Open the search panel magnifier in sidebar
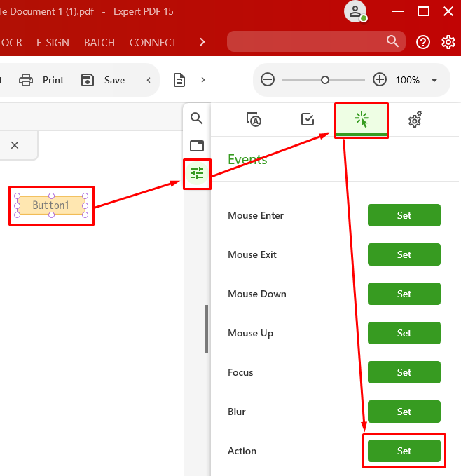 pyautogui.click(x=197, y=118)
